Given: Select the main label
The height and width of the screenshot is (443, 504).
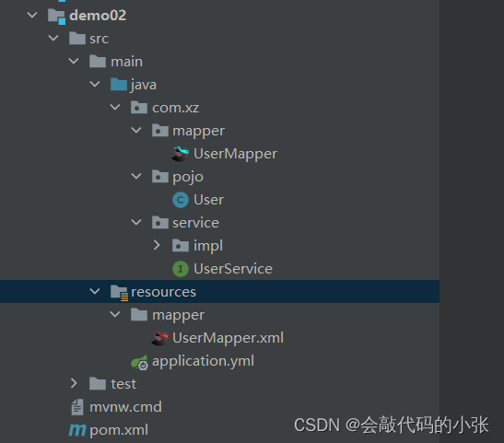Looking at the screenshot, I should pos(126,62).
